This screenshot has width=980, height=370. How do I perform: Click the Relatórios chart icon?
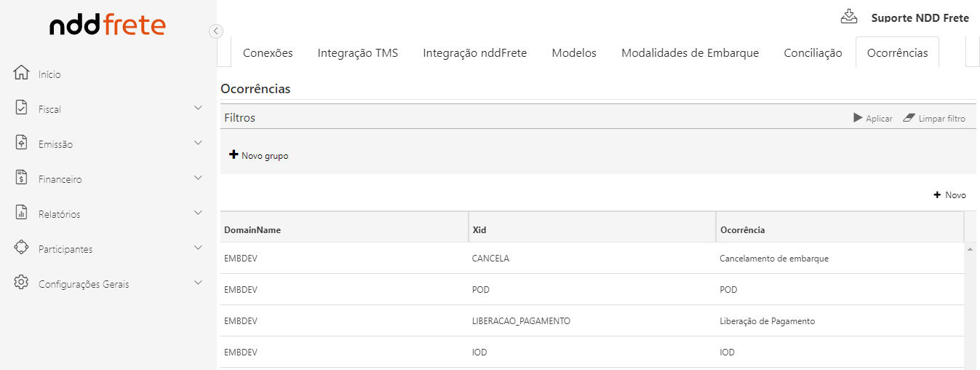coord(22,213)
